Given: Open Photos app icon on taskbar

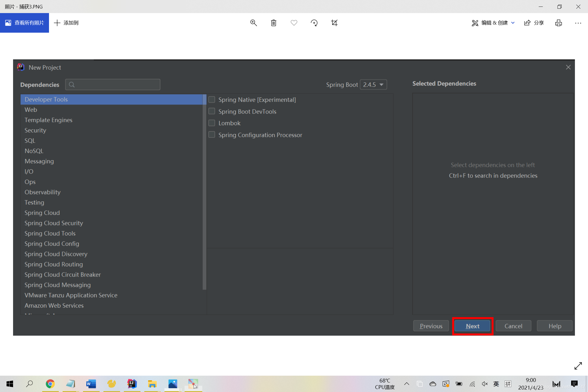Looking at the screenshot, I should coord(173,384).
